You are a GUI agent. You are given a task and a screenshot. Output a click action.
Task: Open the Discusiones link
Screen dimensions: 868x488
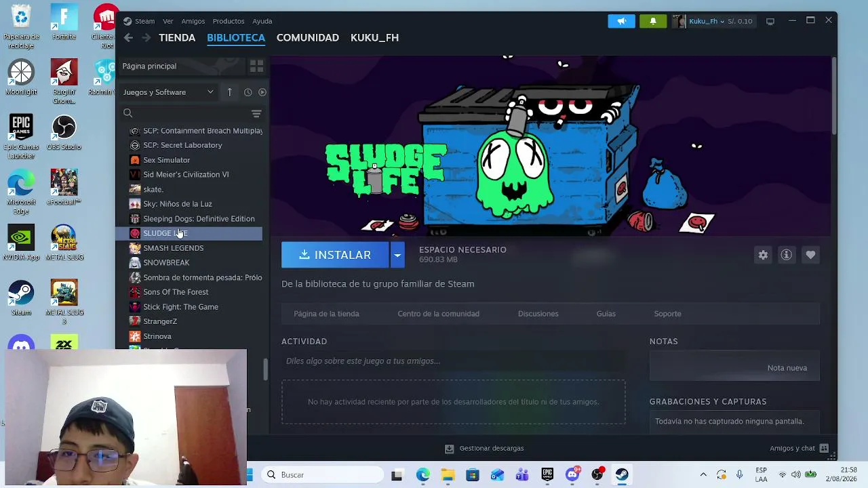click(538, 314)
